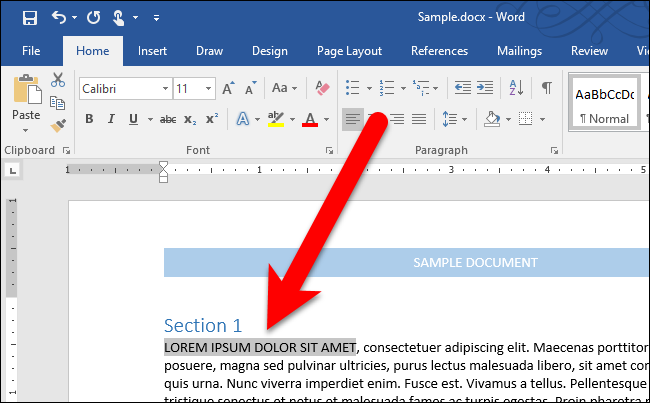The image size is (650, 403).
Task: Align text left
Action: 353,119
